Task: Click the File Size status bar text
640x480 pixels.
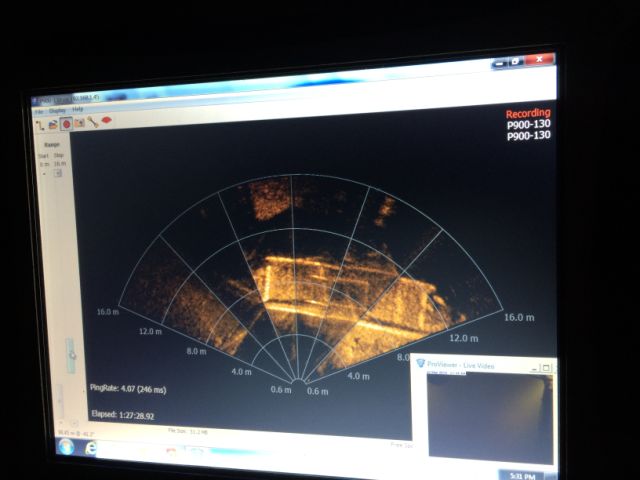Action: (x=188, y=431)
